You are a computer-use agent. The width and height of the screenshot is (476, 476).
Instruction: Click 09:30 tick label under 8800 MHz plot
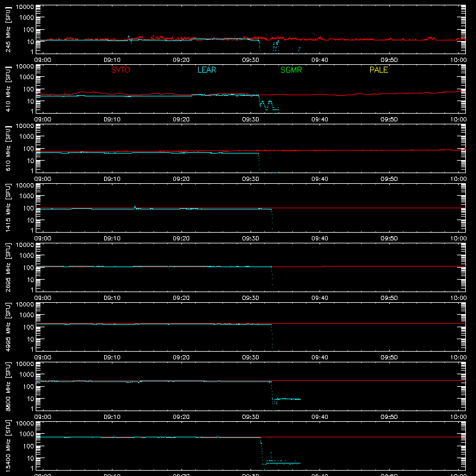coord(250,417)
